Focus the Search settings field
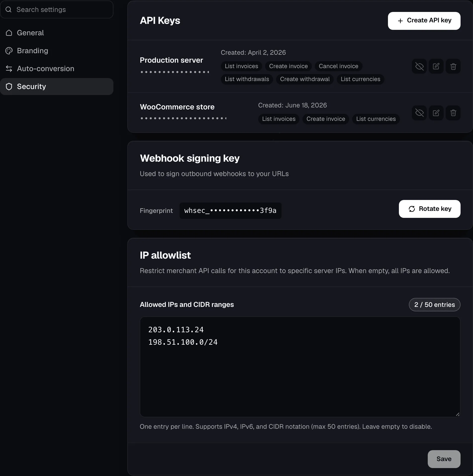 (x=57, y=9)
